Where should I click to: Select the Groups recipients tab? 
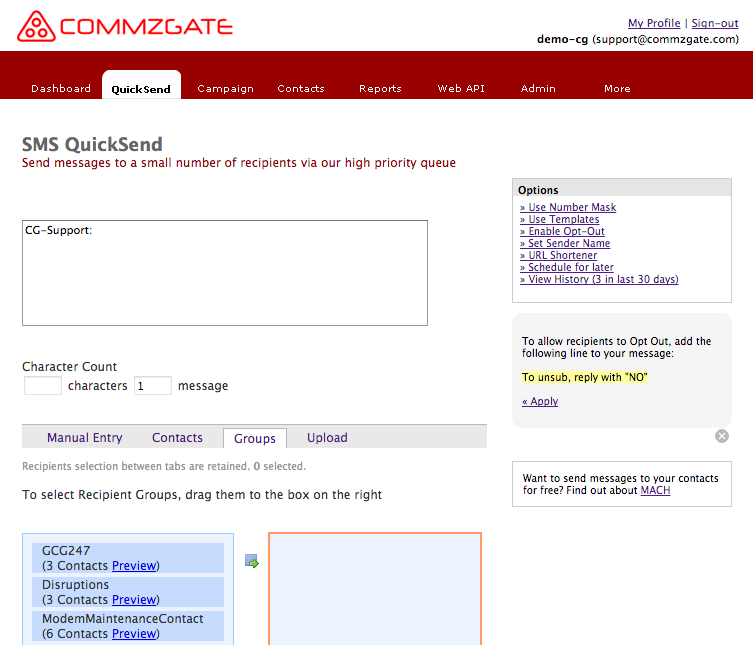255,438
